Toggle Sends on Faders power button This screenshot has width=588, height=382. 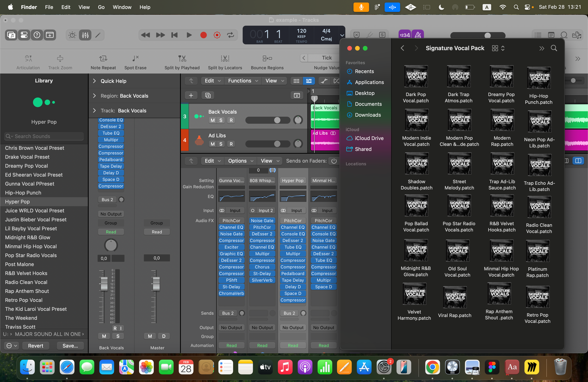point(334,161)
